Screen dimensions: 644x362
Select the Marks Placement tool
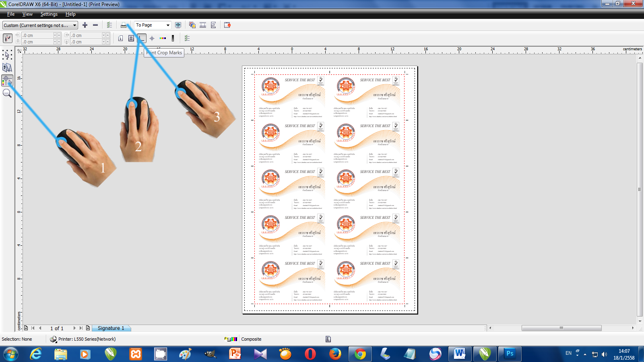click(x=7, y=81)
